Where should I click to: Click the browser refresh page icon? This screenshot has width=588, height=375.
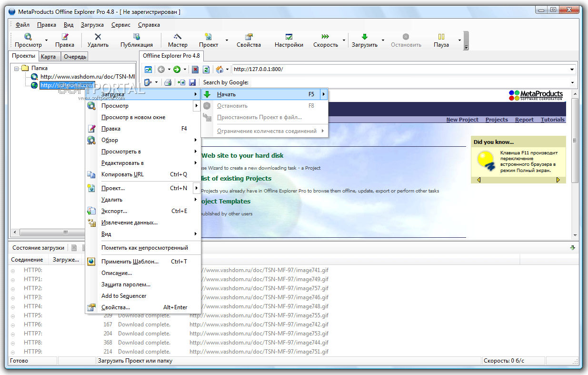click(x=206, y=70)
